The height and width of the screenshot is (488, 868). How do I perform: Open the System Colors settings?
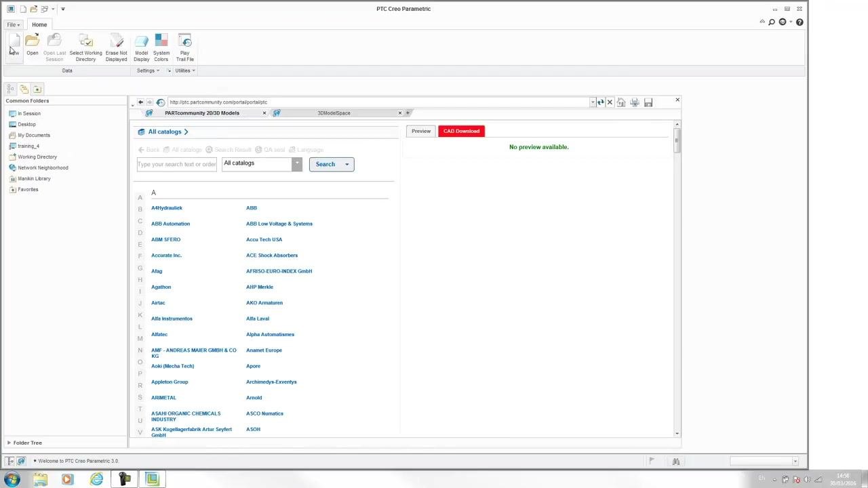click(161, 47)
